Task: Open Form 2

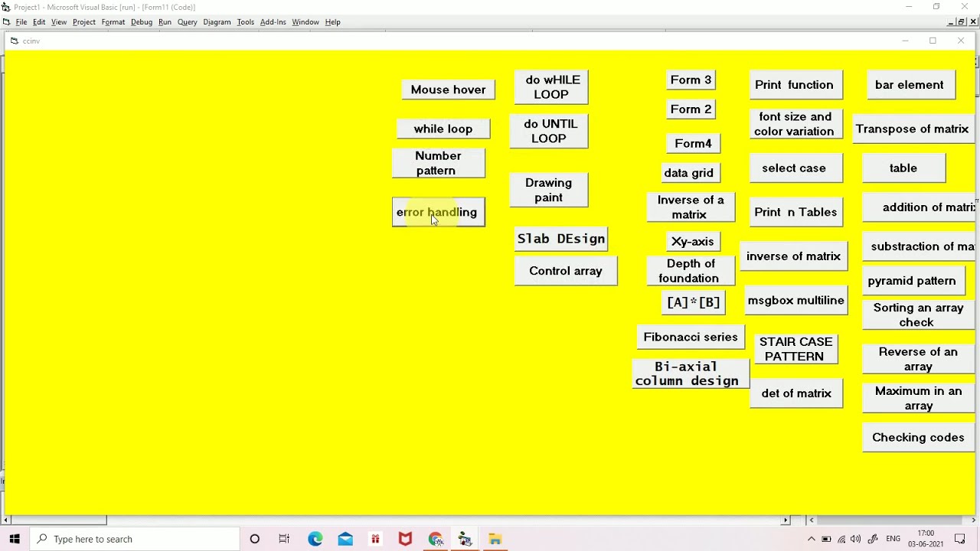Action: pos(691,109)
